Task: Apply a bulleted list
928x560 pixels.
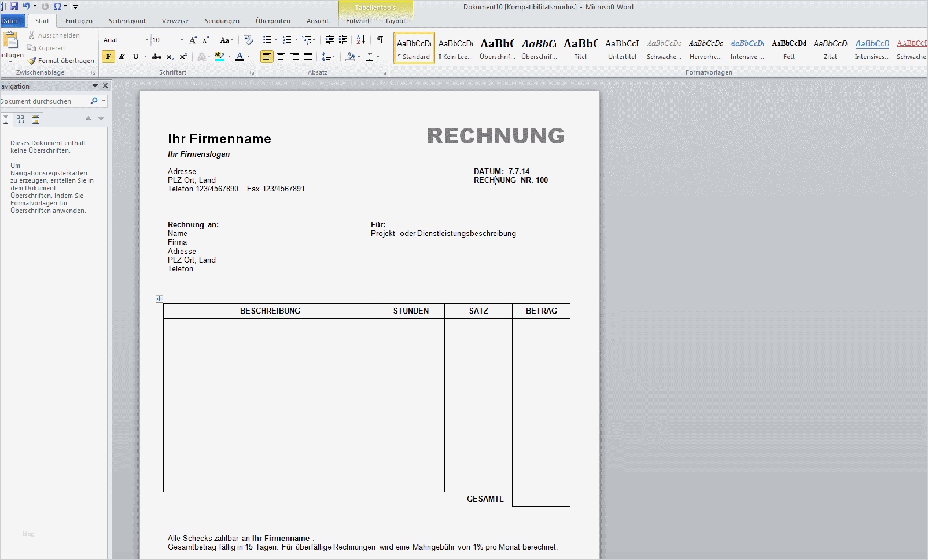Action: 267,39
